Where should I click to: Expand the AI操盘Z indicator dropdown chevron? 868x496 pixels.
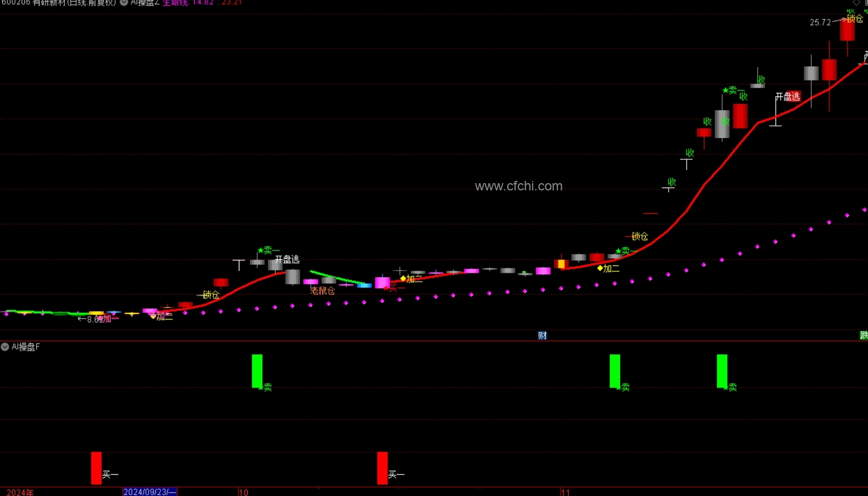click(124, 2)
